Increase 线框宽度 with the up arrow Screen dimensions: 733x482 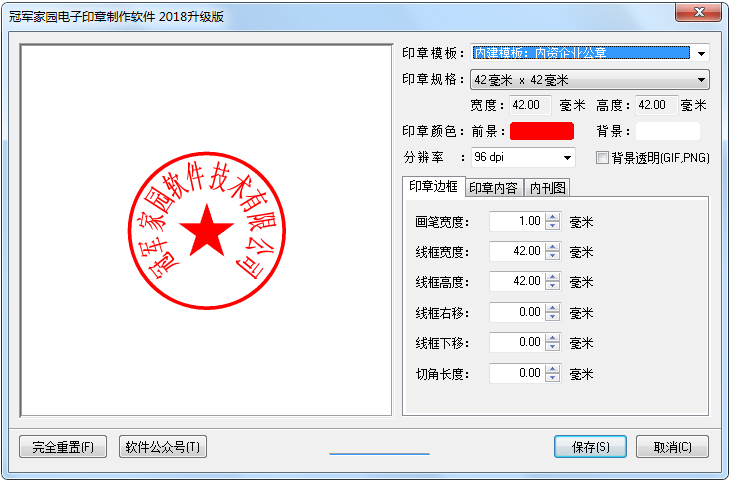click(553, 247)
